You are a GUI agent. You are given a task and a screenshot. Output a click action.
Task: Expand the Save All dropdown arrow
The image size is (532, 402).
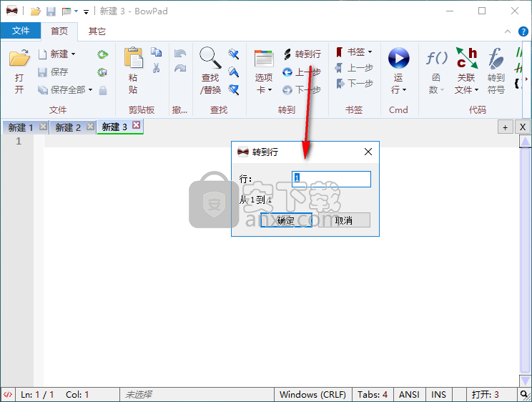click(x=90, y=90)
